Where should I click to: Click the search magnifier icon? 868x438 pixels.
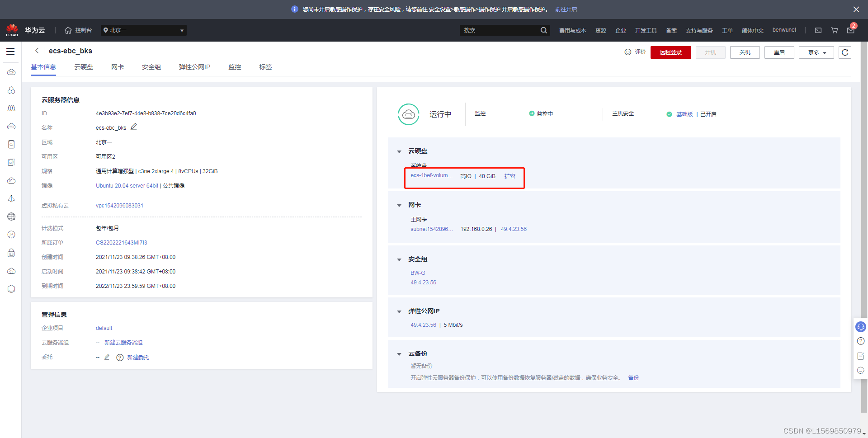(543, 30)
